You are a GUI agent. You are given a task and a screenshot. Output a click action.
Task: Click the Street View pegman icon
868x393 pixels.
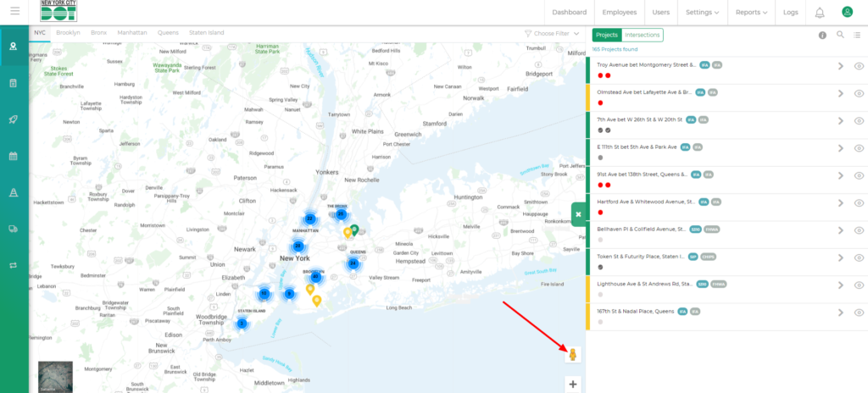pos(573,355)
